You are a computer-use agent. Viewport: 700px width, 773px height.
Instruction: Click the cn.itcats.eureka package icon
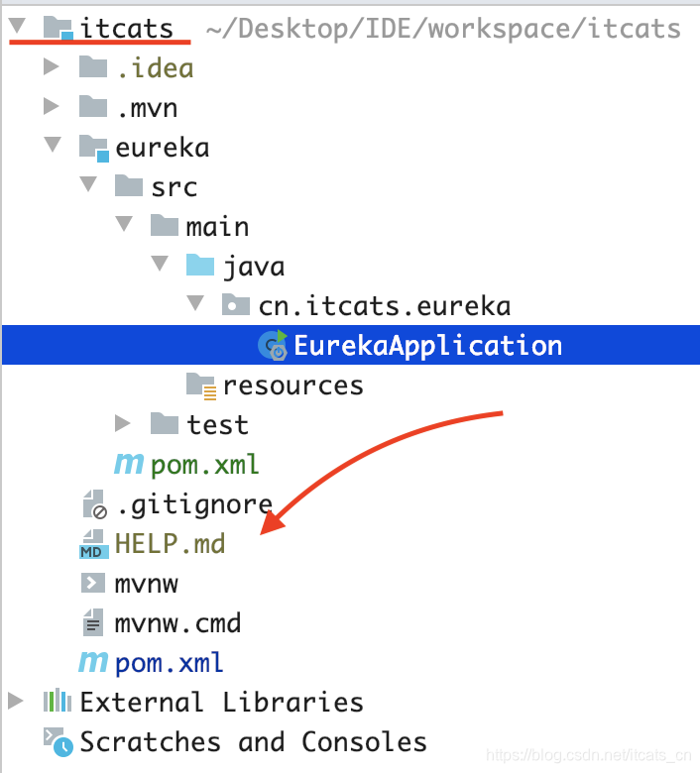click(236, 304)
